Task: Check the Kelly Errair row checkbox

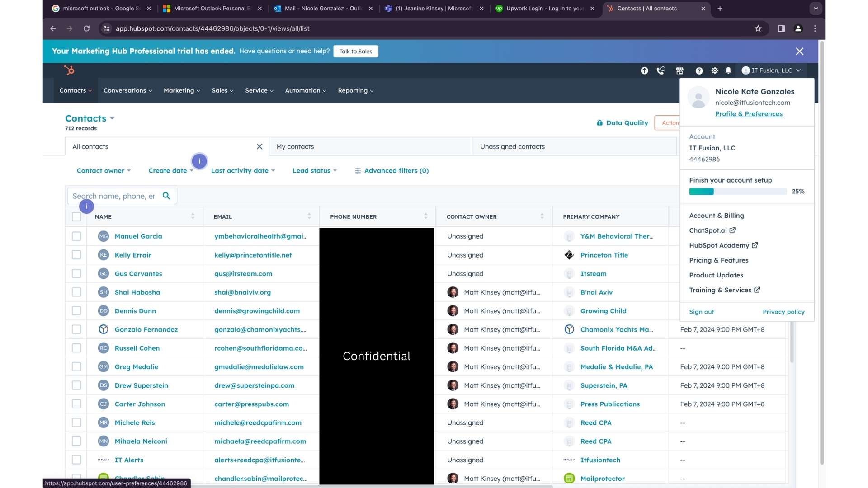Action: [76, 255]
